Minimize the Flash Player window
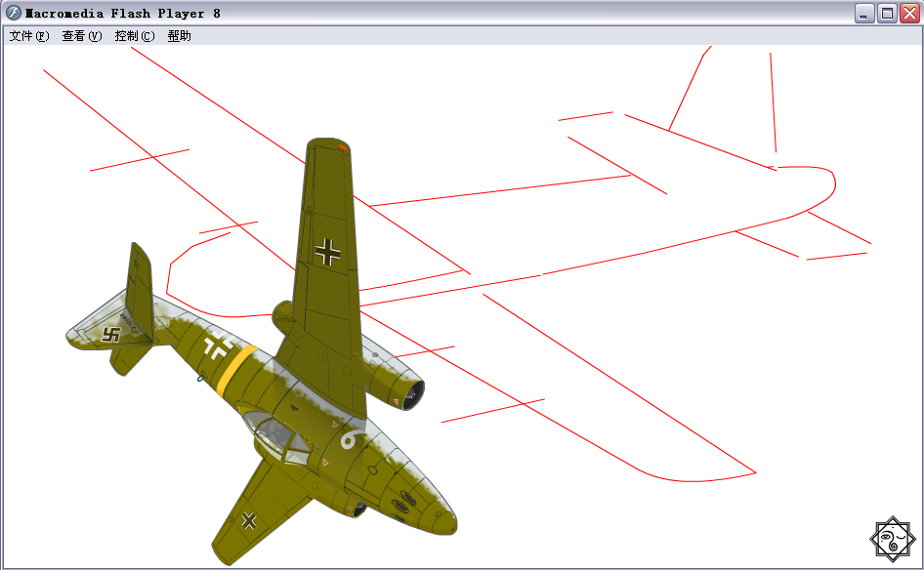Image resolution: width=924 pixels, height=570 pixels. coord(864,13)
